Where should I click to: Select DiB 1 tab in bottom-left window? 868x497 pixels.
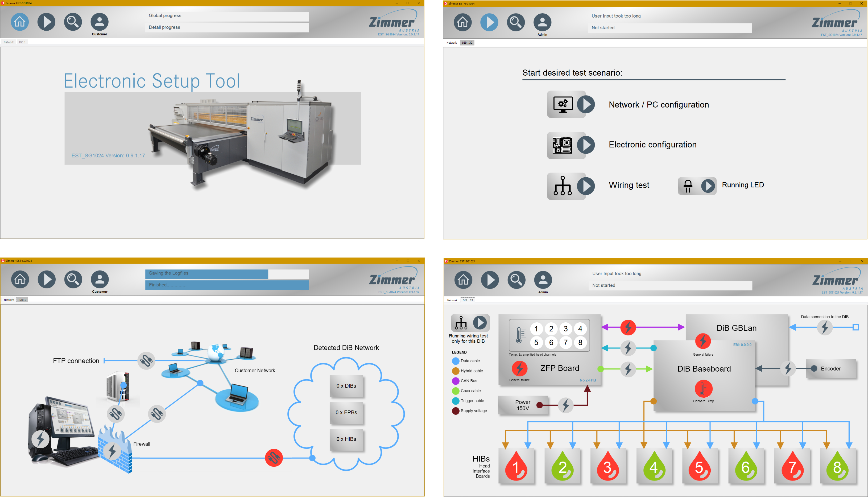click(x=23, y=300)
